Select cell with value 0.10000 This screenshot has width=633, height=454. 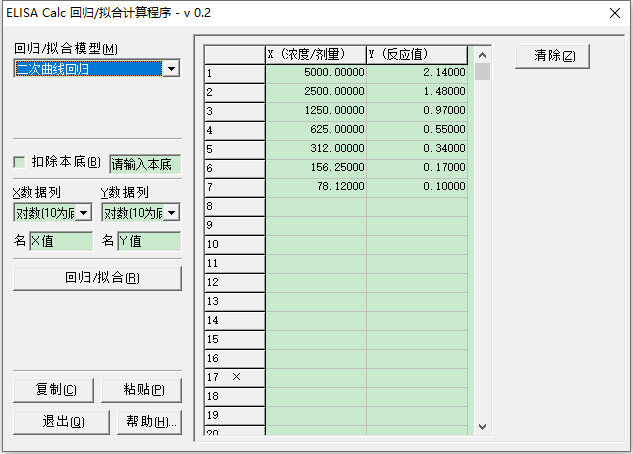pos(417,187)
